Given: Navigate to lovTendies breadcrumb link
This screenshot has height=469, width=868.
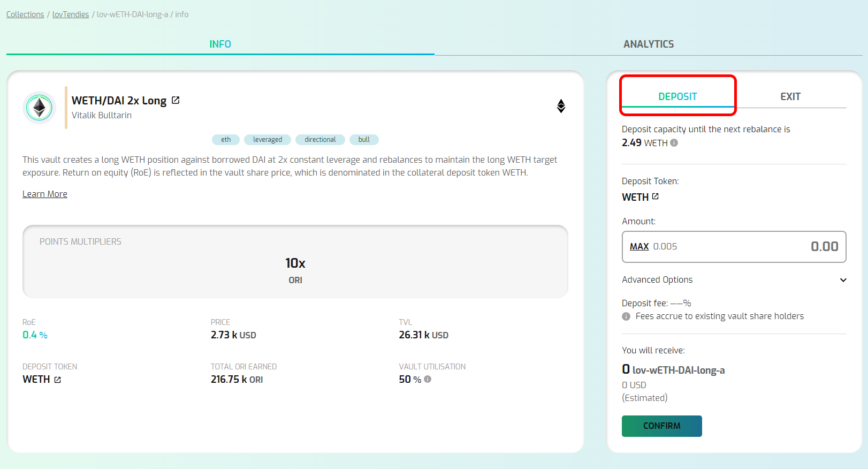Looking at the screenshot, I should point(71,14).
